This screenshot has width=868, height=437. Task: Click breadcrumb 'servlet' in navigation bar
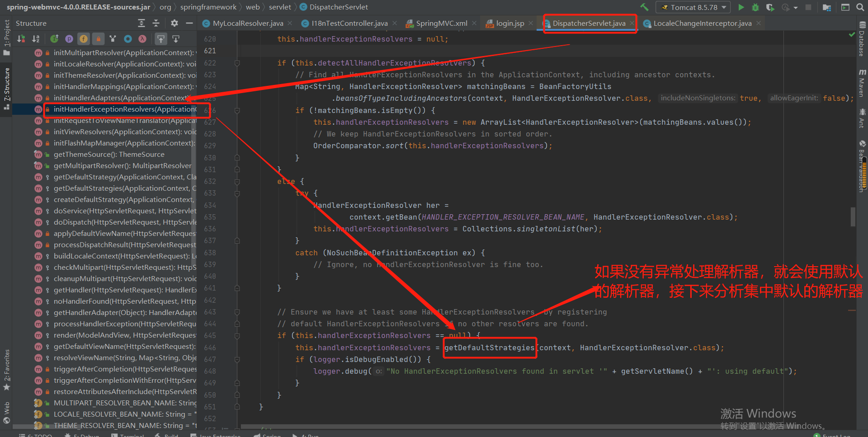click(280, 7)
